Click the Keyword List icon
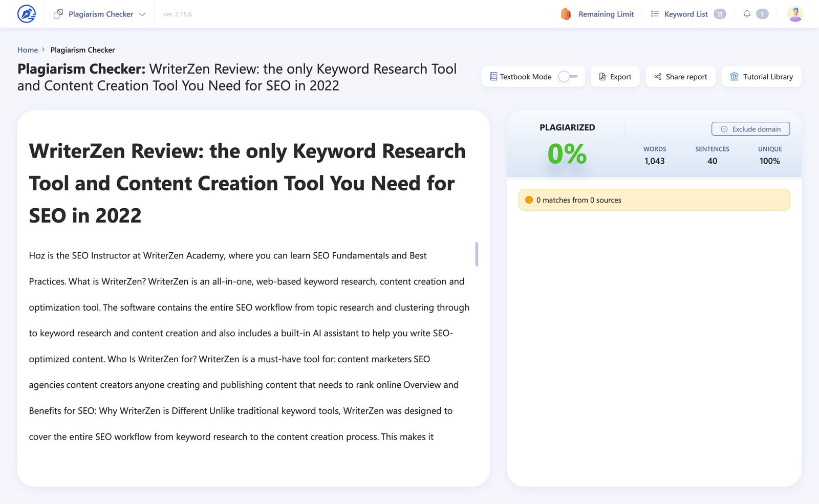This screenshot has height=504, width=819. [655, 14]
